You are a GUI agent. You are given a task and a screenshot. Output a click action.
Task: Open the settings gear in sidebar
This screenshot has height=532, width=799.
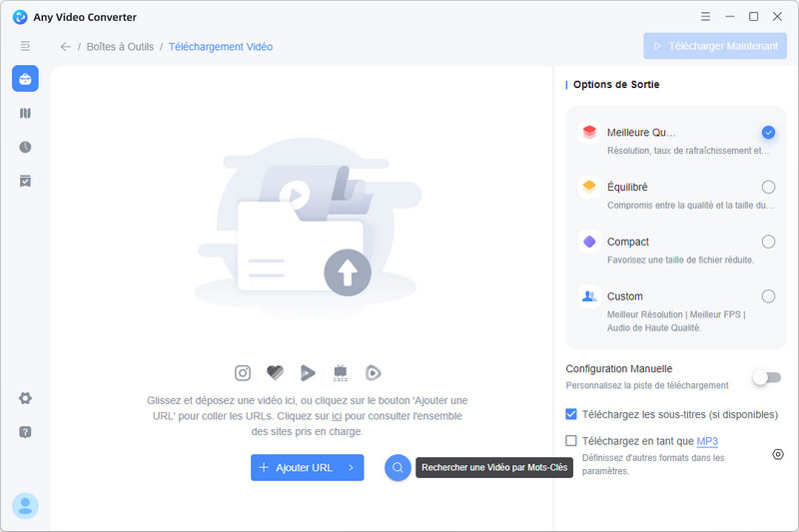click(x=25, y=398)
